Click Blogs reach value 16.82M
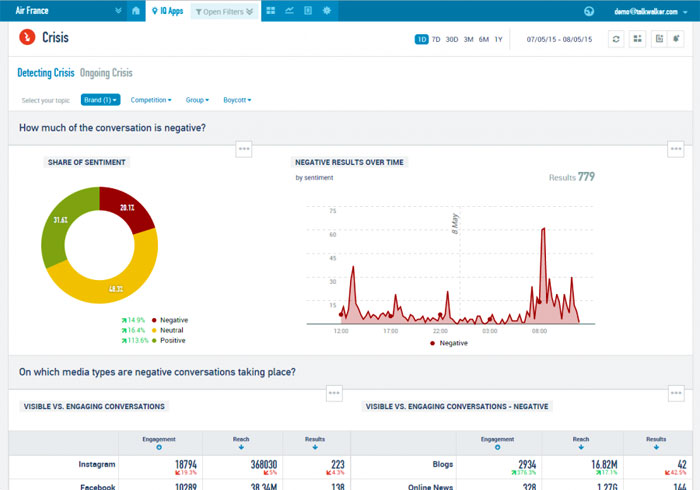 [x=604, y=465]
